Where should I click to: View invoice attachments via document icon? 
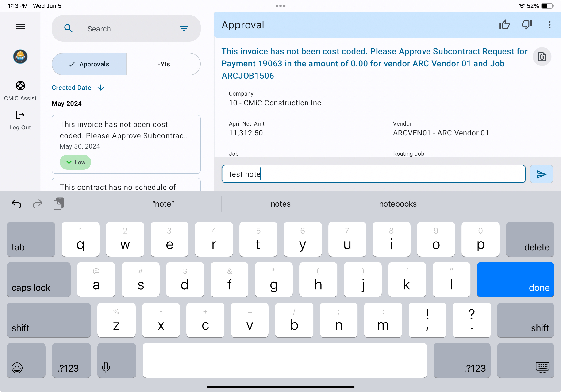coord(542,57)
